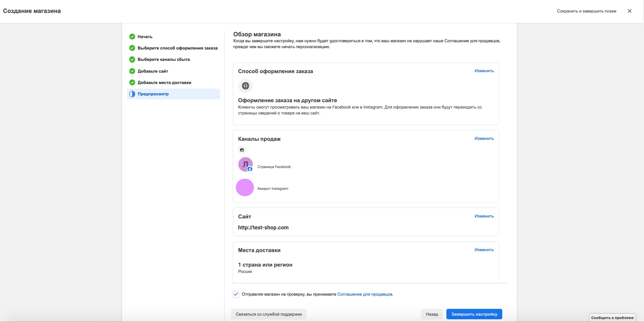The height and width of the screenshot is (322, 644).
Task: Click the pink Instagram account avatar
Action: (x=245, y=187)
